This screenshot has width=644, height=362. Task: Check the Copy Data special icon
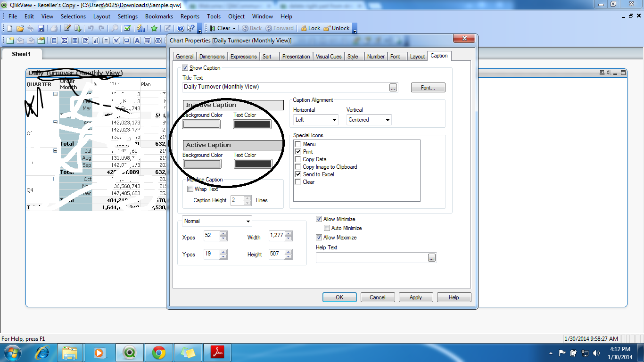(x=298, y=159)
